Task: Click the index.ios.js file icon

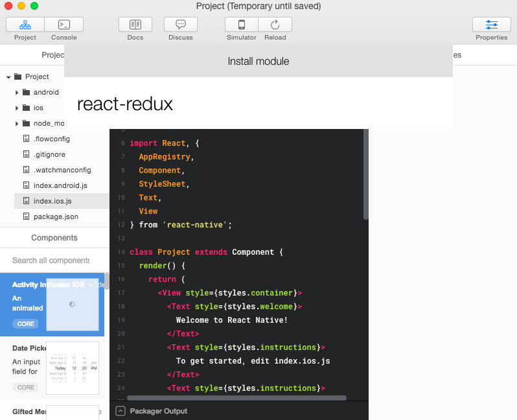Action: pos(26,200)
